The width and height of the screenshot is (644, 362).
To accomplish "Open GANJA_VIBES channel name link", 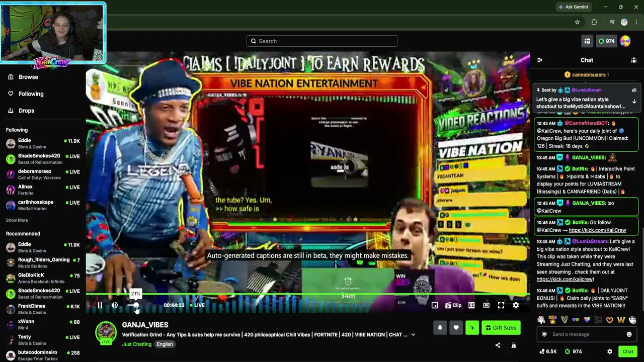I will 145,325.
